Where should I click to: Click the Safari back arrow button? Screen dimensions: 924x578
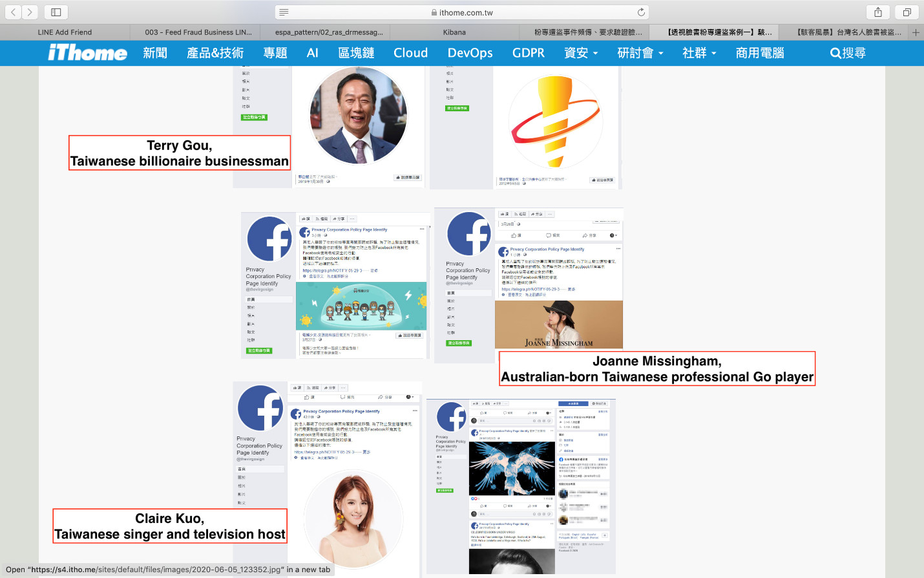coord(14,12)
